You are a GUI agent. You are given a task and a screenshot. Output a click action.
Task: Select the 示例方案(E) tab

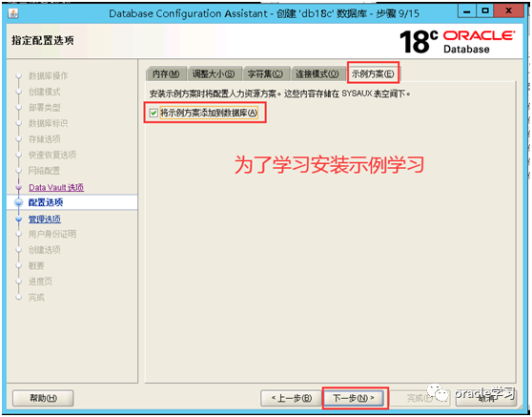[373, 73]
